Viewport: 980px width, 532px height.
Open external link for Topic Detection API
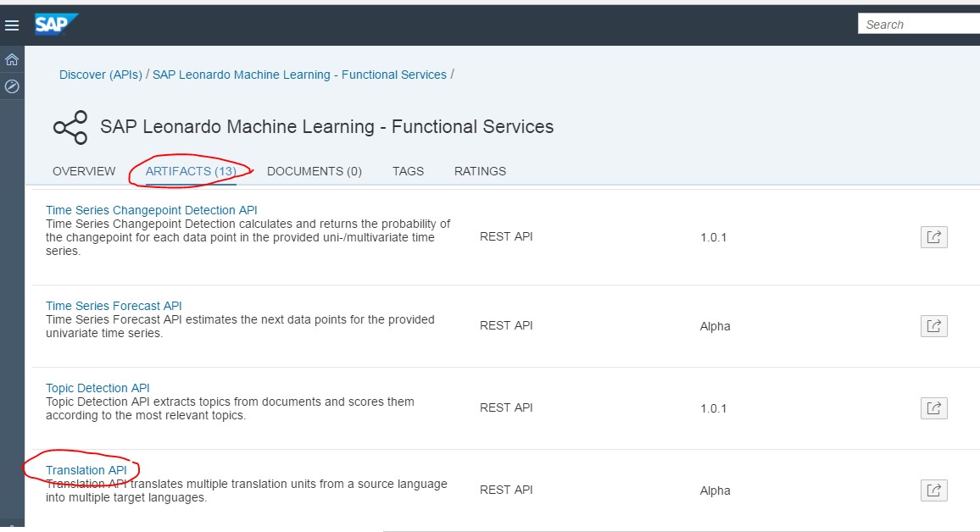(x=933, y=407)
